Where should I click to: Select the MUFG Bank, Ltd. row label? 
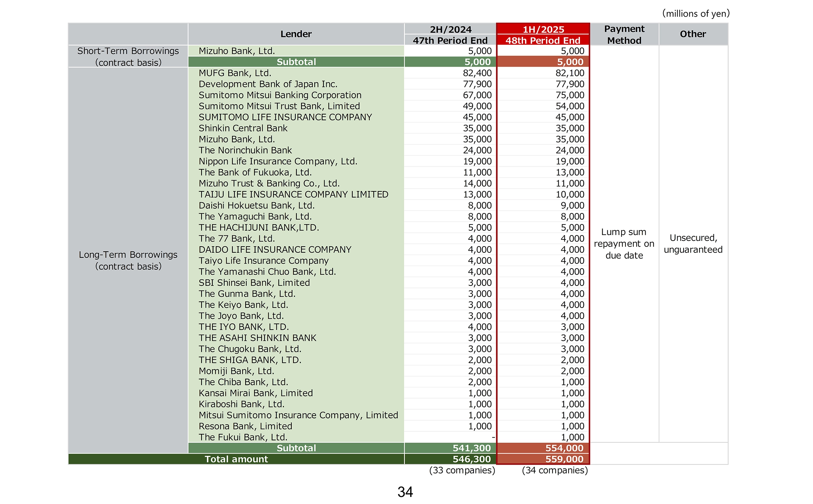coord(235,73)
